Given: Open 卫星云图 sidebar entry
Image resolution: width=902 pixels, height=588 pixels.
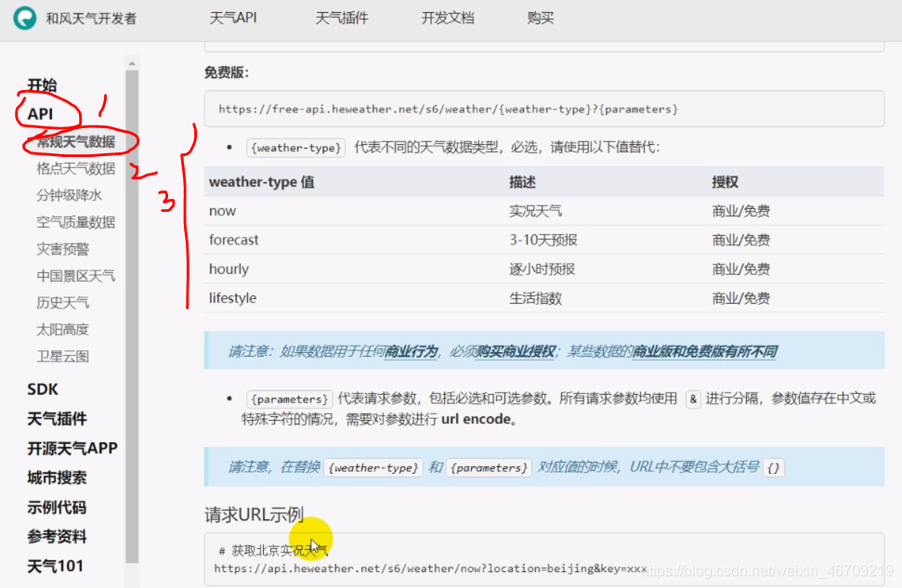Looking at the screenshot, I should (x=62, y=357).
